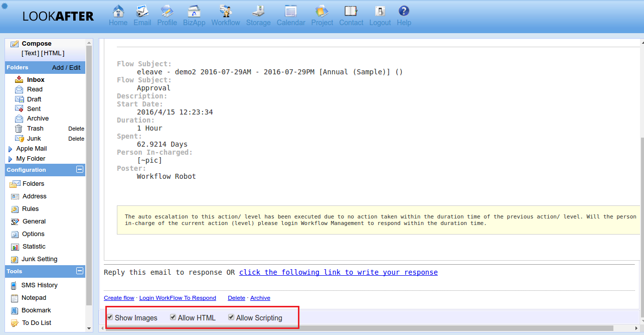Image resolution: width=644 pixels, height=335 pixels.
Task: Disable the Allow Scripting checkbox
Action: point(231,317)
